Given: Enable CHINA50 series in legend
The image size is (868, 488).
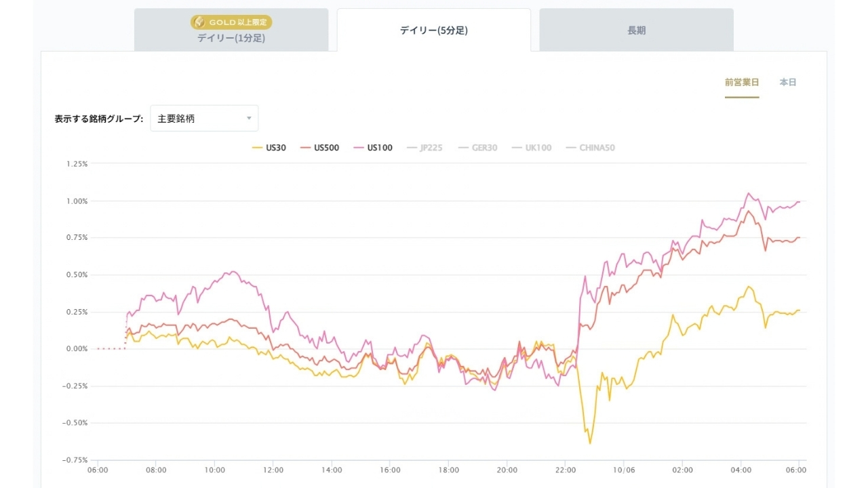Looking at the screenshot, I should (x=590, y=148).
